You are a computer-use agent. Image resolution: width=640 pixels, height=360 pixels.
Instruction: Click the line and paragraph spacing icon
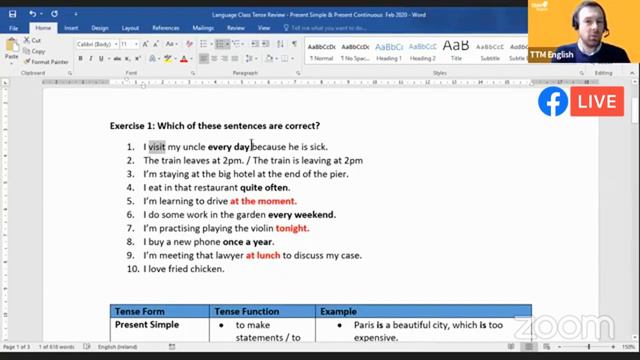click(x=249, y=59)
